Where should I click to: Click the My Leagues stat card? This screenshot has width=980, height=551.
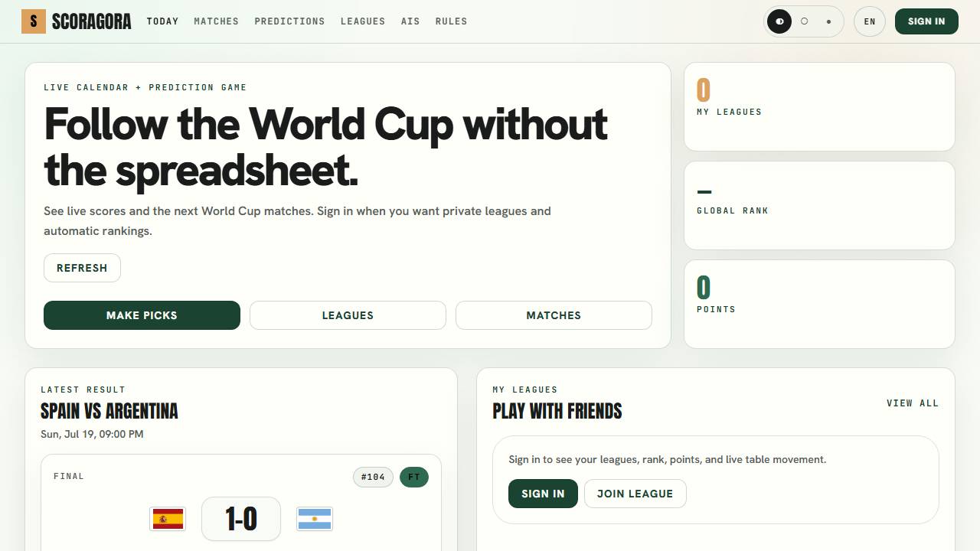click(819, 106)
